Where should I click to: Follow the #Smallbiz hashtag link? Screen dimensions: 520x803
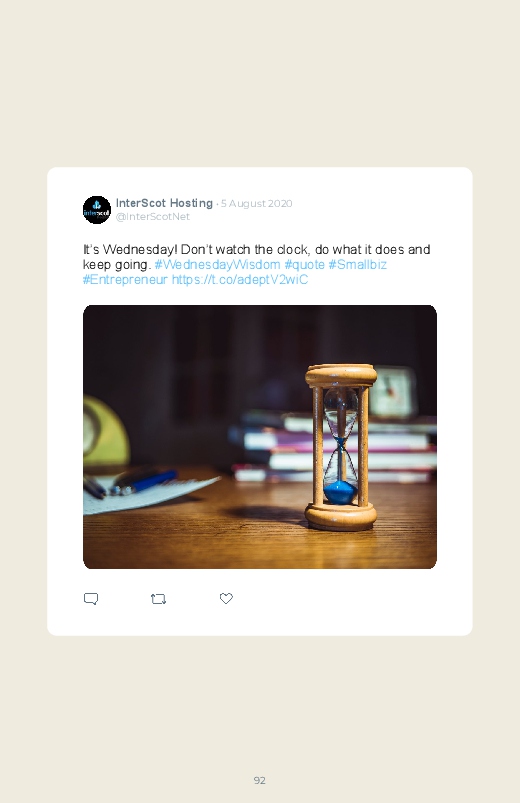pyautogui.click(x=358, y=264)
